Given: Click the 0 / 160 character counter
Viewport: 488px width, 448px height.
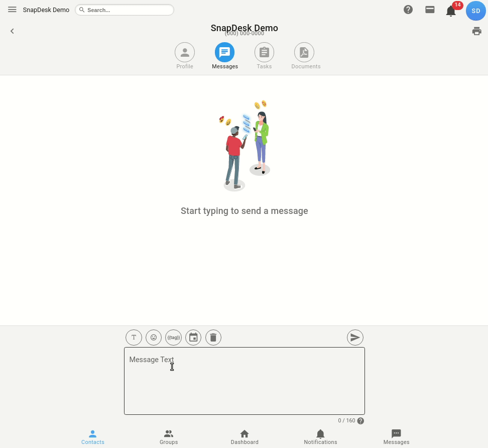Looking at the screenshot, I should pyautogui.click(x=346, y=420).
